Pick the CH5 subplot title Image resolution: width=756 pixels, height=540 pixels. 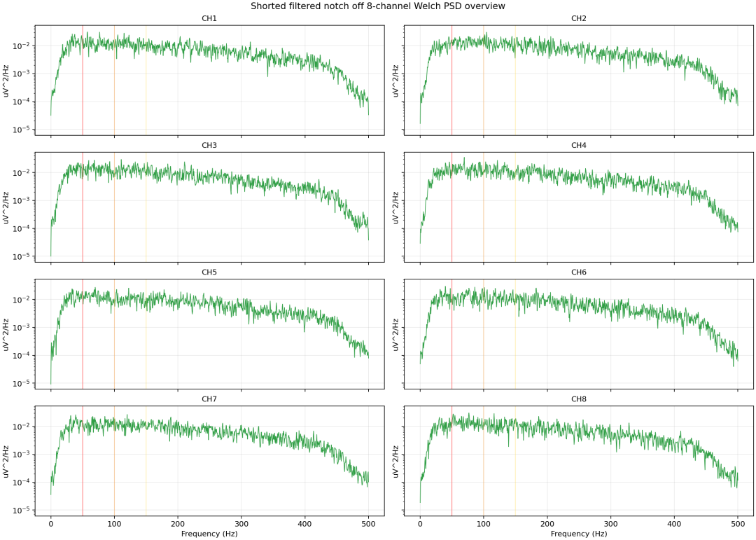point(209,272)
